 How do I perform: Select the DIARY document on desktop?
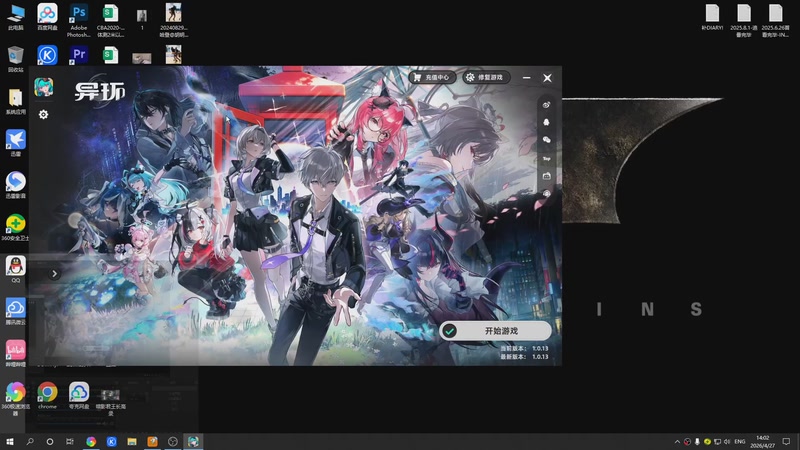(x=712, y=17)
